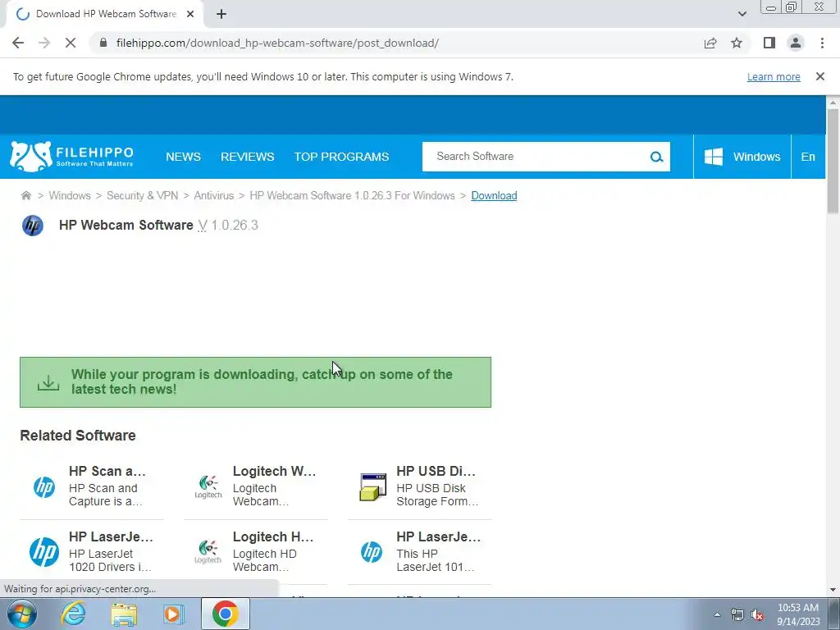Open HP USB Disk Storage Format entry

436,471
